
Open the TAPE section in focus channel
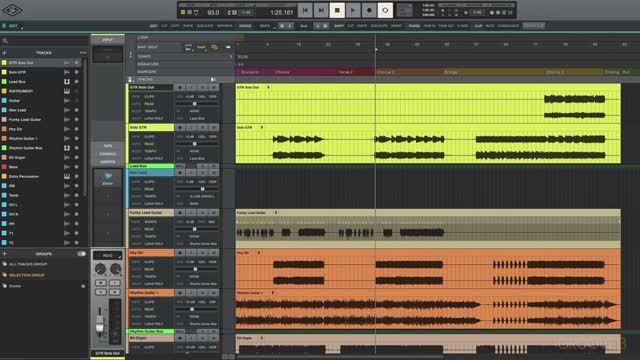(x=107, y=146)
